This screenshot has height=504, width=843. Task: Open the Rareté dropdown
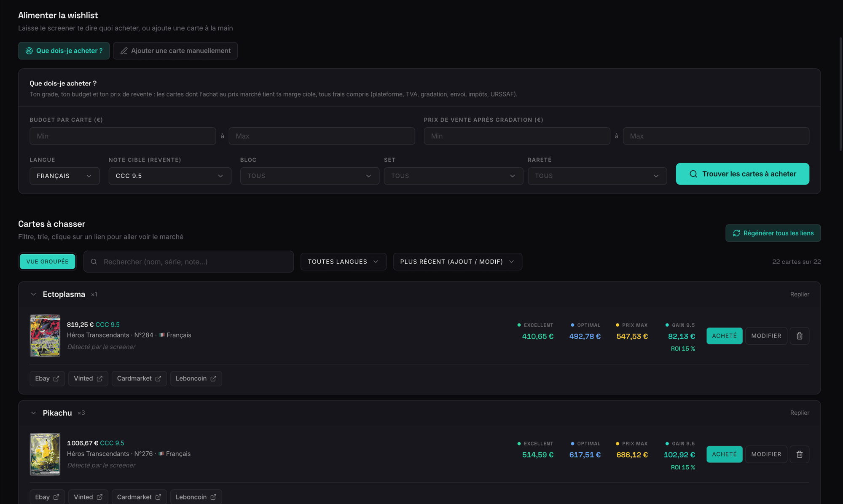pyautogui.click(x=597, y=176)
